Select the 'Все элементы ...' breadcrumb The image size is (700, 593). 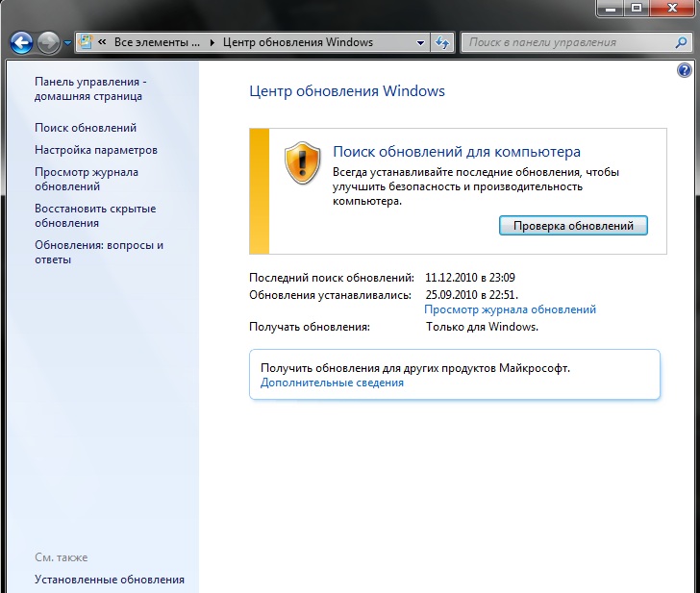click(x=157, y=42)
